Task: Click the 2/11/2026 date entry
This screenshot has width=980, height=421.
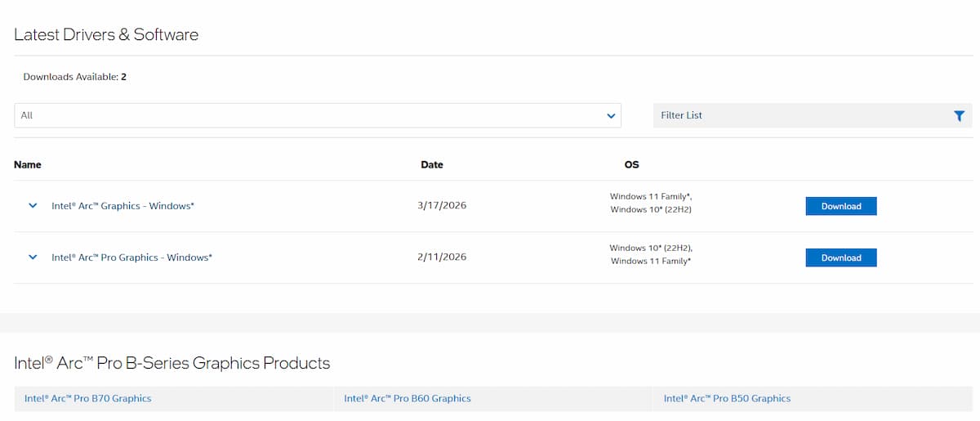Action: (x=441, y=258)
